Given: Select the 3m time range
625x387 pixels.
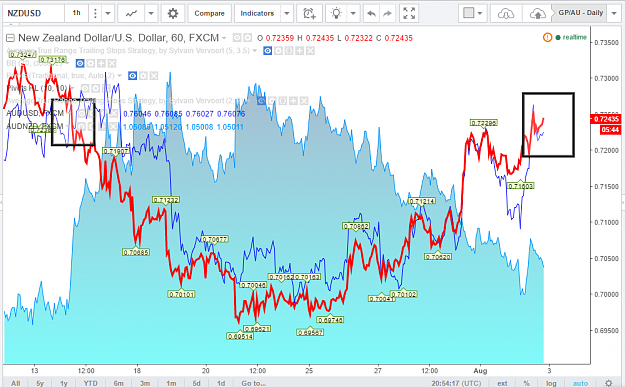Looking at the screenshot, I should coord(145,383).
